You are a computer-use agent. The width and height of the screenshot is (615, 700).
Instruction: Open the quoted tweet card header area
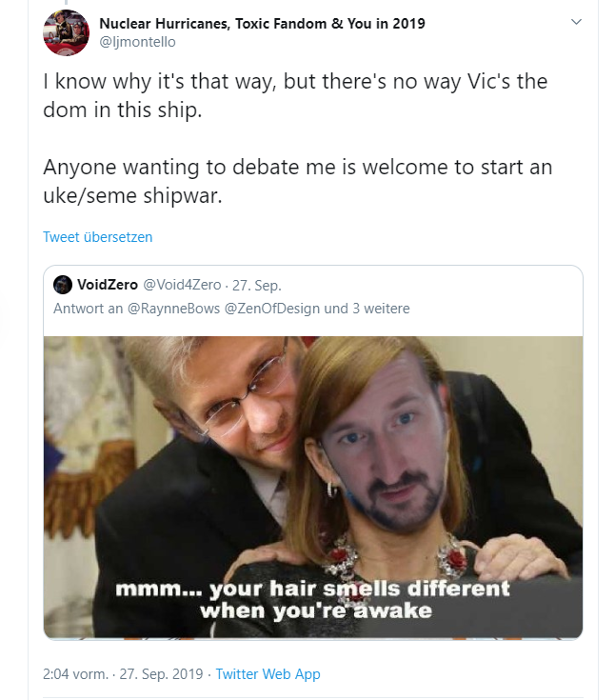point(313,296)
